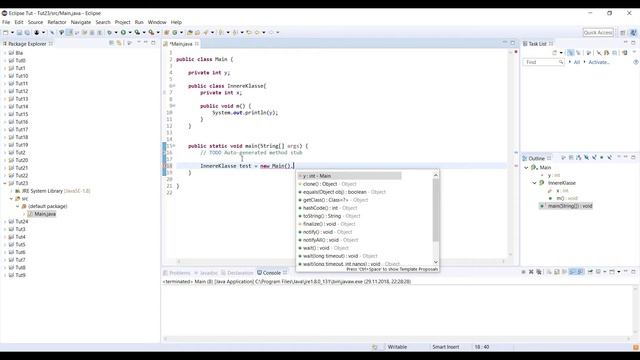Toggle Scheduled view in Task List toolbar

point(578,53)
